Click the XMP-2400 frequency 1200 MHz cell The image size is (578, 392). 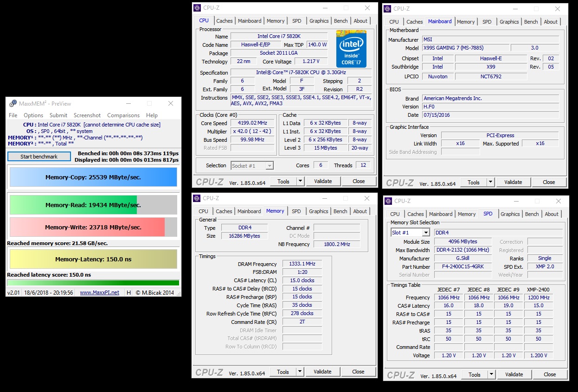539,297
